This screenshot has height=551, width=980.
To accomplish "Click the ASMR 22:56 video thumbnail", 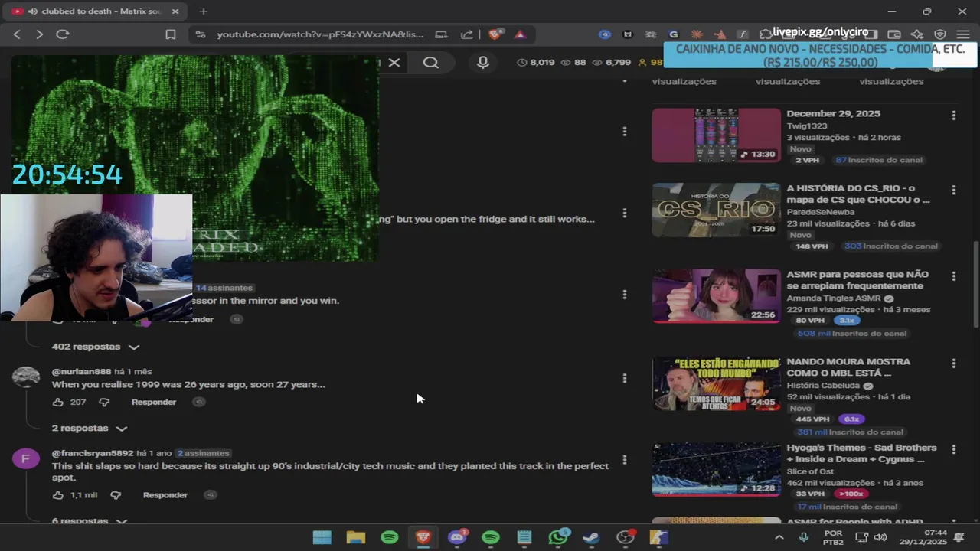I will tap(717, 295).
